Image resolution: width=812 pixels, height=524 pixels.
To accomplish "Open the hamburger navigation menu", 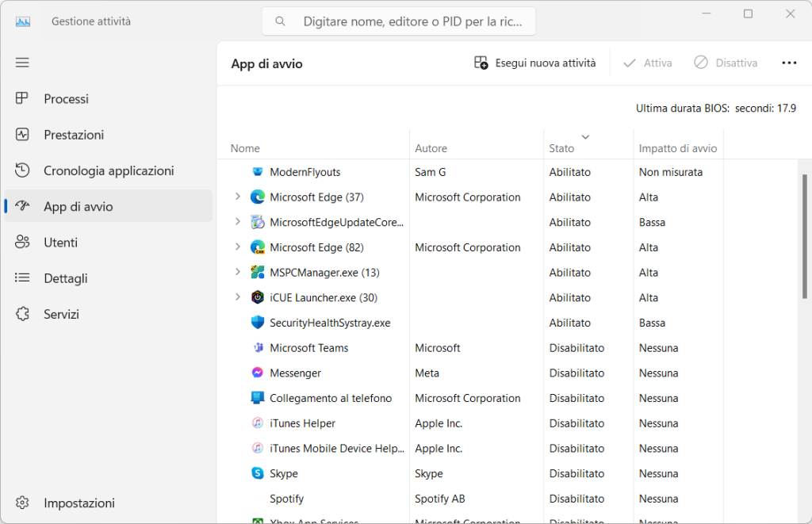I will (22, 63).
